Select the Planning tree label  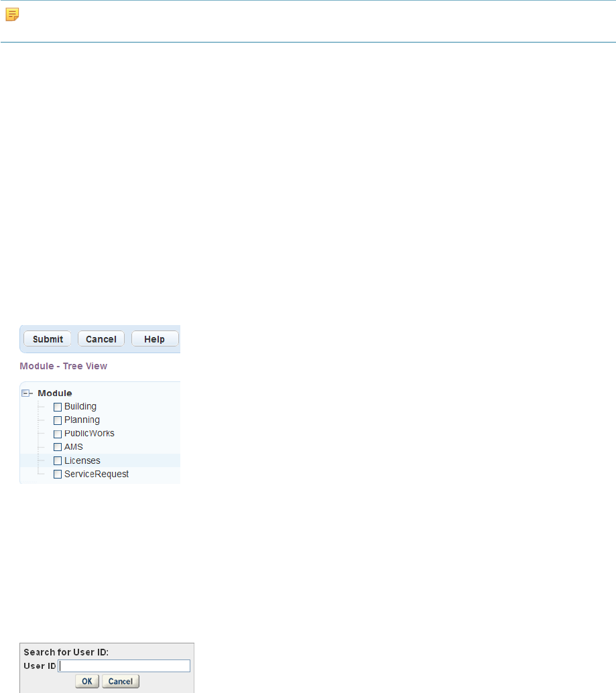click(82, 420)
